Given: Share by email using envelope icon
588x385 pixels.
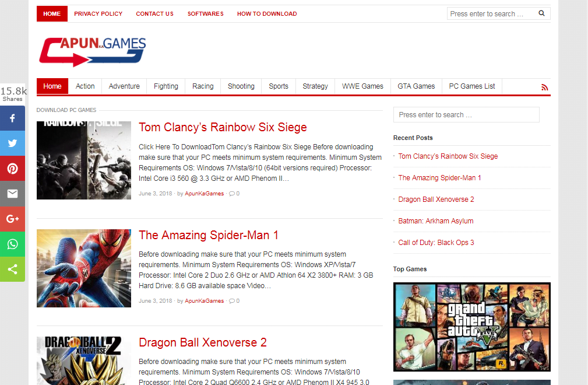Looking at the screenshot, I should pyautogui.click(x=12, y=194).
